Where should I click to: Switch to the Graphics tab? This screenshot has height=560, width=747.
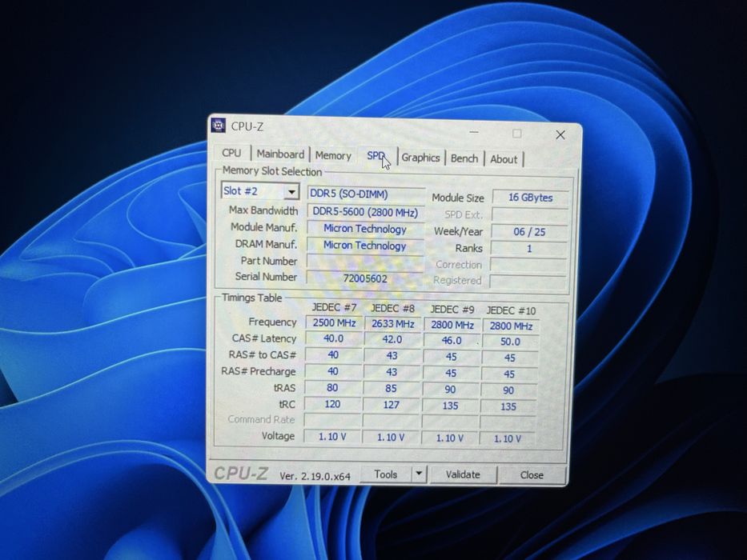pos(420,158)
